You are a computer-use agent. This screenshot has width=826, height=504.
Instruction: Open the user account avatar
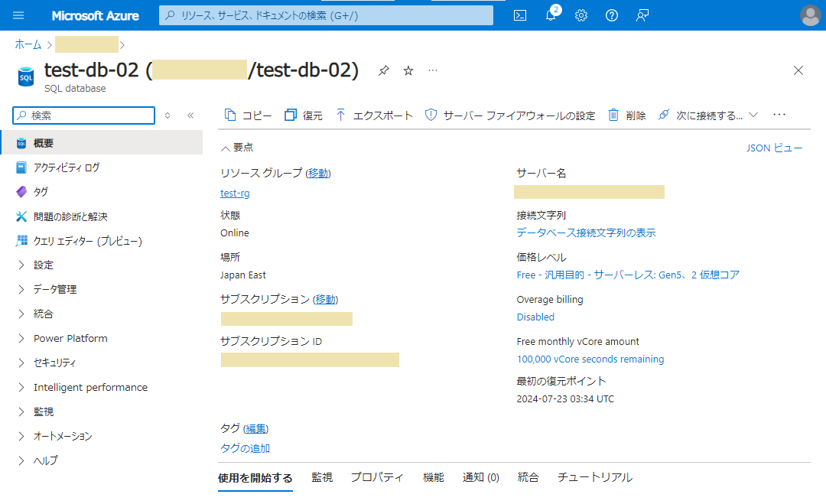click(810, 15)
